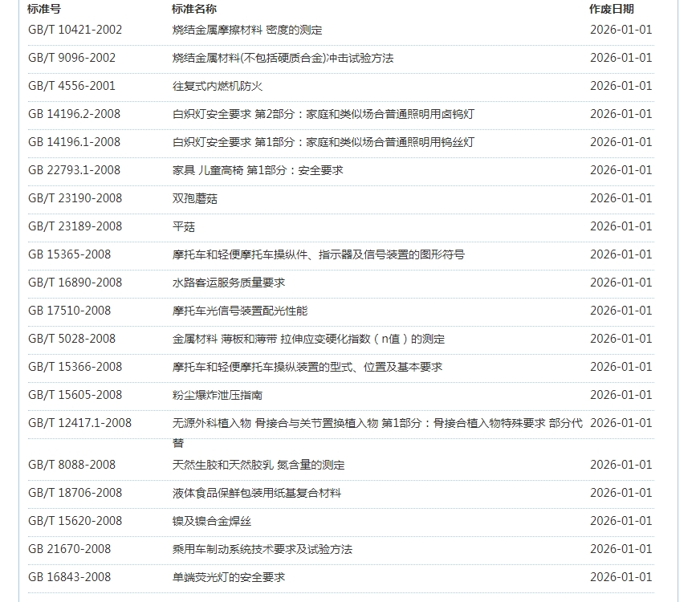Click the 平菇 standard name

[184, 226]
